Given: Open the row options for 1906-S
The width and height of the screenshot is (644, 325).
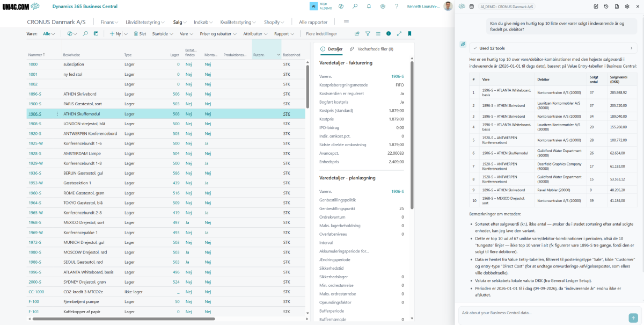Looking at the screenshot, I should (57, 114).
